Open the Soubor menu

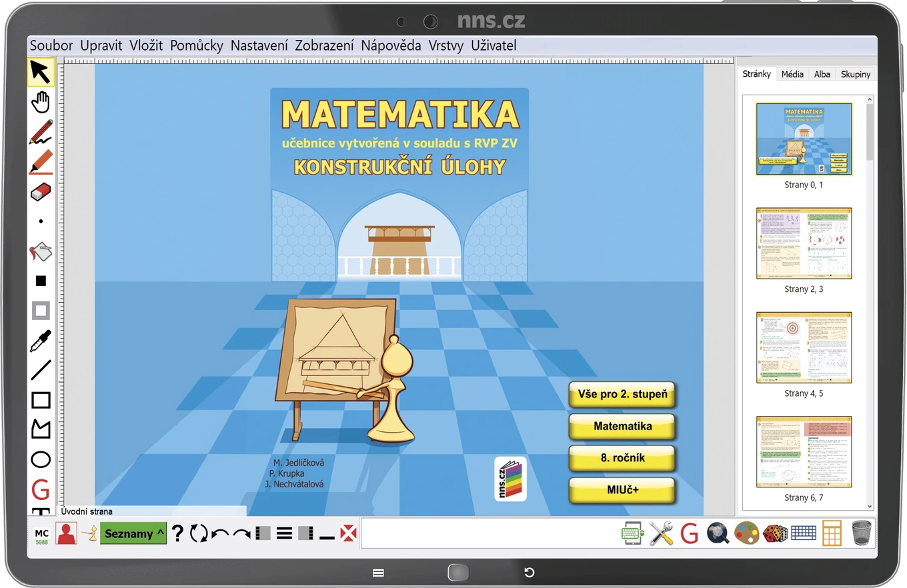point(51,45)
